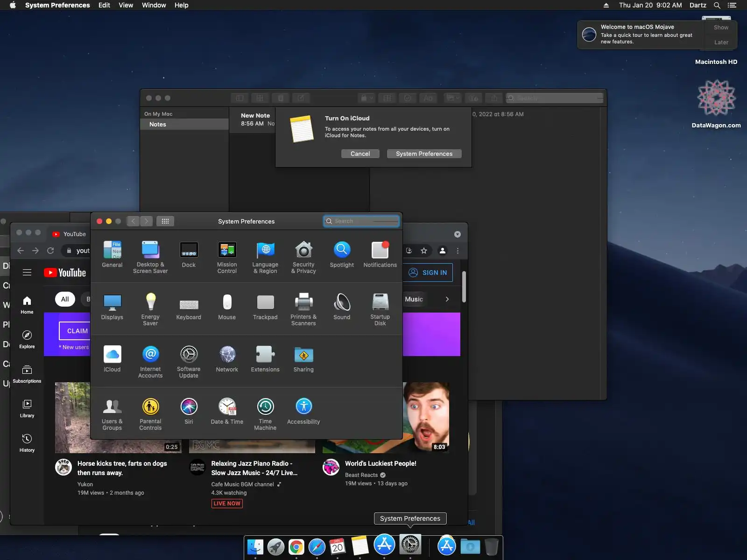Open the Notifications preferences pane
747x560 pixels.
tap(380, 254)
